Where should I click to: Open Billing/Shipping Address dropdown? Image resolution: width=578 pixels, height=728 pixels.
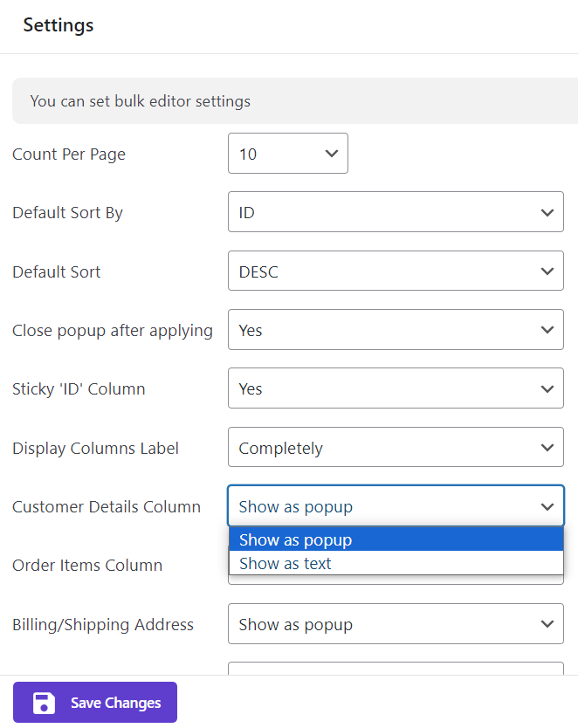click(395, 624)
